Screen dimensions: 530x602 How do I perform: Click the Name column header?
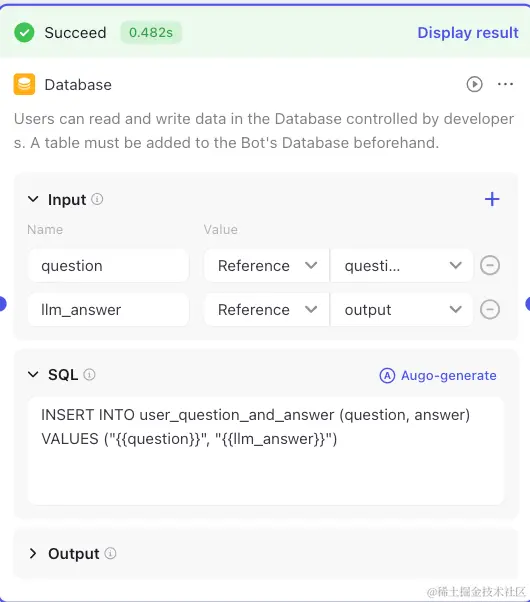click(45, 230)
